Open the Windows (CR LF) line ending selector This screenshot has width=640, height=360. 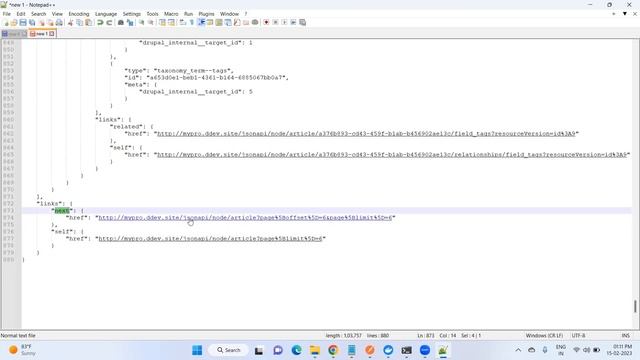[x=544, y=336]
